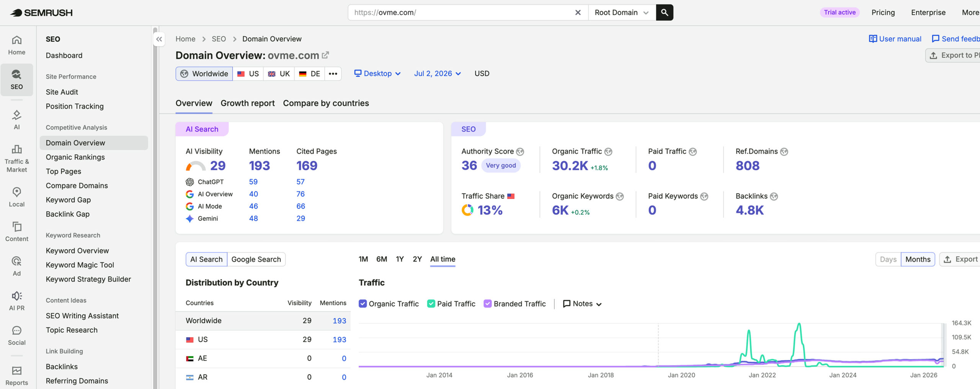
Task: Toggle the Paid Traffic checkbox
Action: pos(431,304)
